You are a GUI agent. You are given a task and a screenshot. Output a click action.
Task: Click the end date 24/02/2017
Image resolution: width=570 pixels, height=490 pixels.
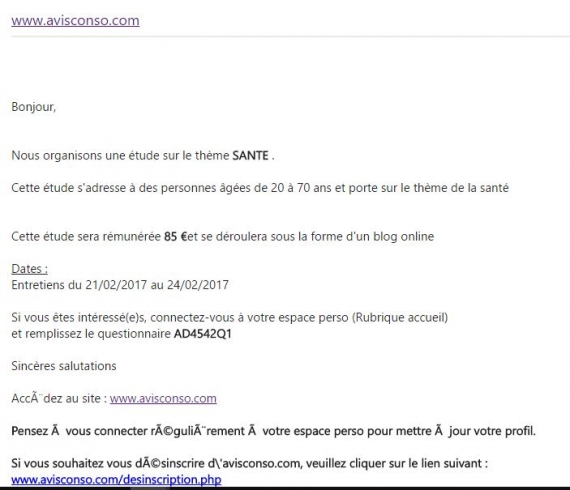click(x=198, y=285)
